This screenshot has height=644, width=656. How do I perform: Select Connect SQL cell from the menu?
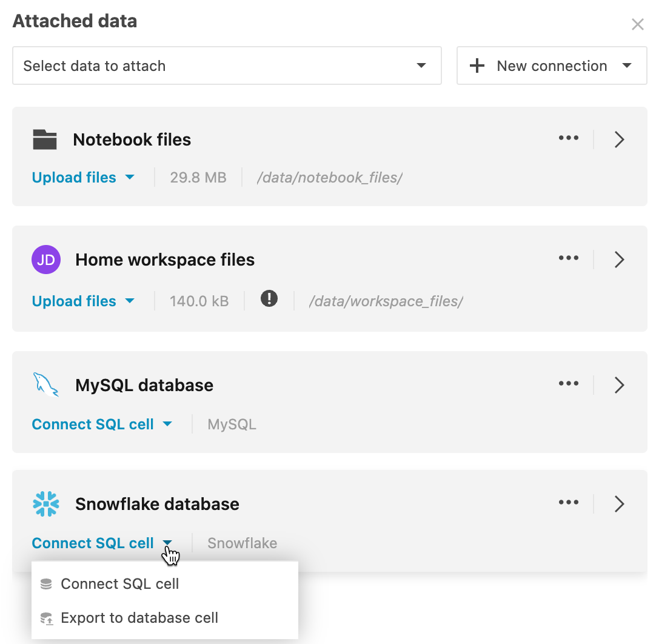point(119,584)
